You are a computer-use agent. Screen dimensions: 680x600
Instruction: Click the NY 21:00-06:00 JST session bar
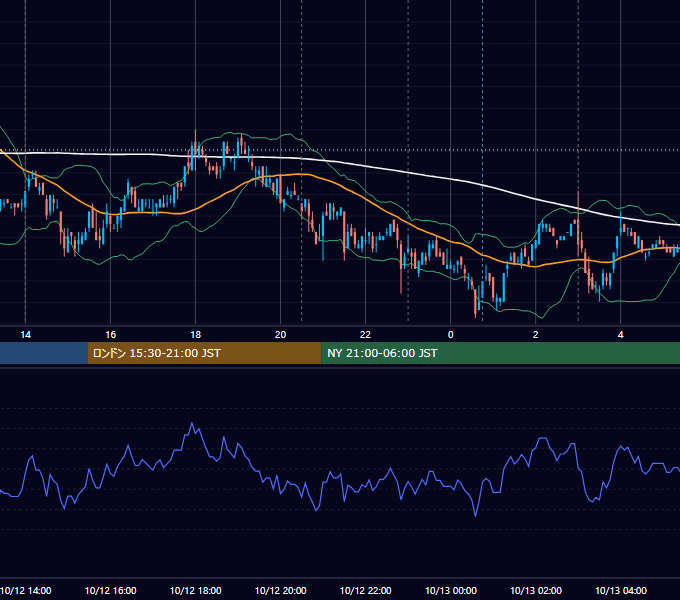pyautogui.click(x=500, y=353)
